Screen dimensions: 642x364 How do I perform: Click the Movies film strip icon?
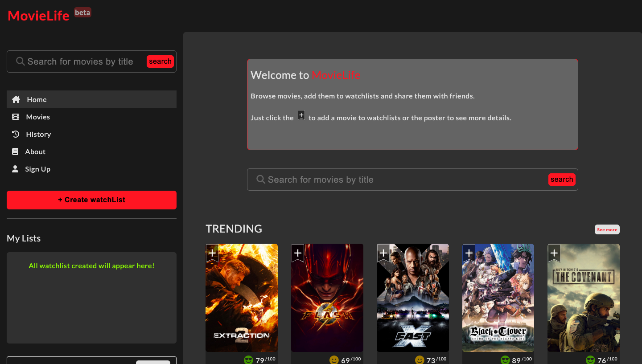coord(16,117)
